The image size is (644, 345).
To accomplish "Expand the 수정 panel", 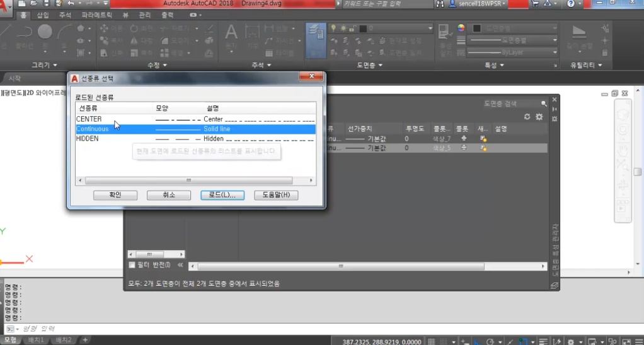I will [157, 65].
